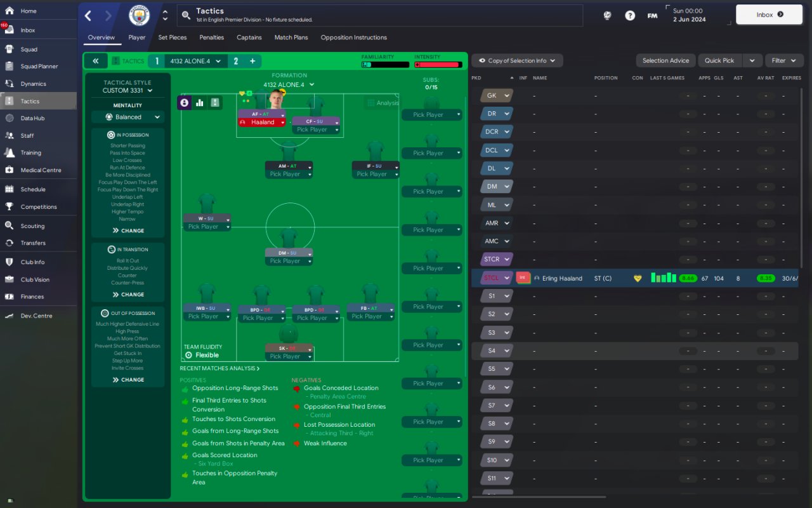The height and width of the screenshot is (508, 812).
Task: Open the Training sidebar icon
Action: 10,152
